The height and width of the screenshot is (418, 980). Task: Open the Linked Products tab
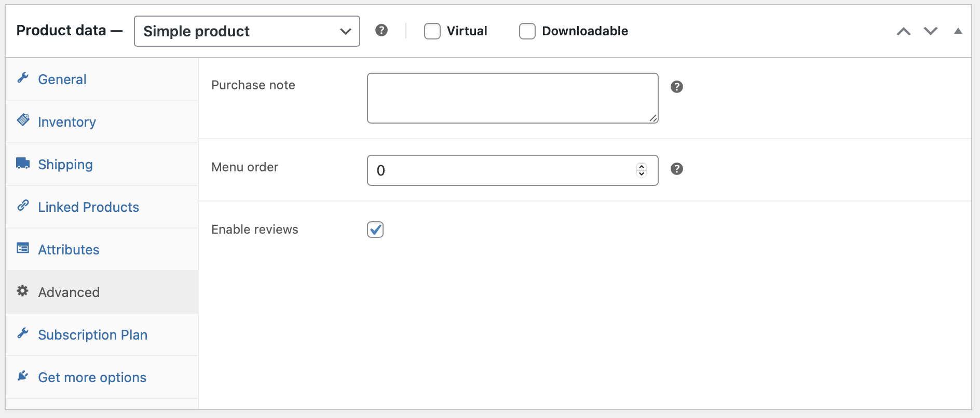(x=102, y=207)
